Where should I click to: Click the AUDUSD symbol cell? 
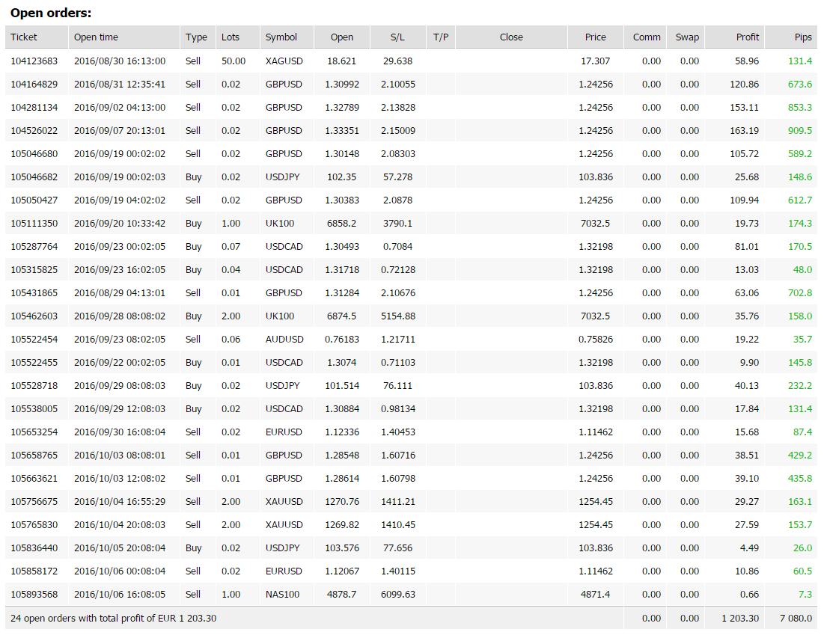tap(284, 340)
